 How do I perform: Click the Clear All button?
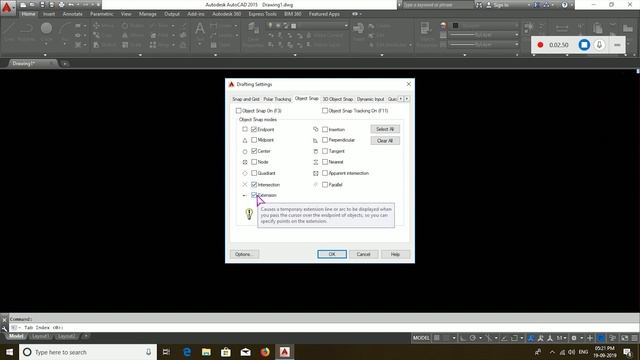[385, 140]
